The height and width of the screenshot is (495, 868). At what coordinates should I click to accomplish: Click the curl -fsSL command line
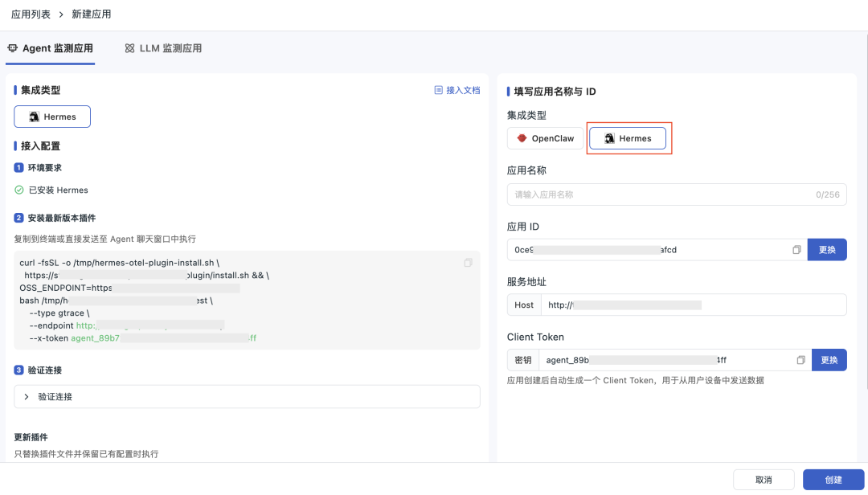pyautogui.click(x=120, y=263)
